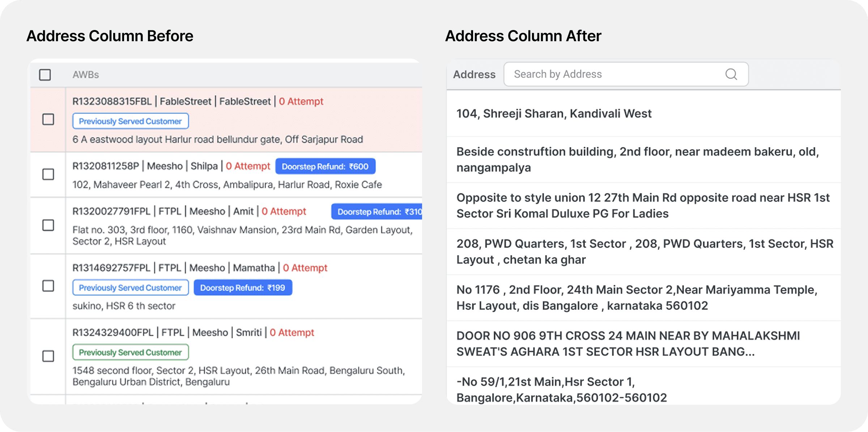Image resolution: width=868 pixels, height=432 pixels.
Task: Click the Address column header label
Action: (x=474, y=74)
